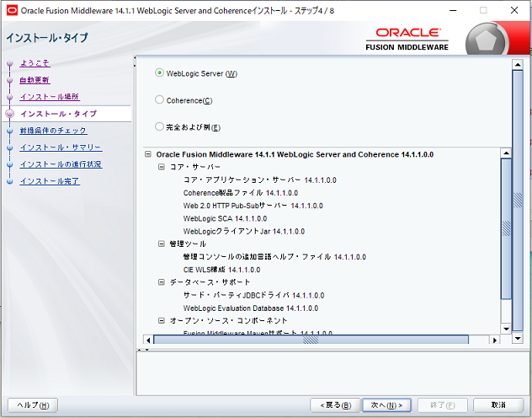This screenshot has height=418, width=532.
Task: Select Coherence製品ファイル 14.1.1.0.0 row
Action: (241, 193)
